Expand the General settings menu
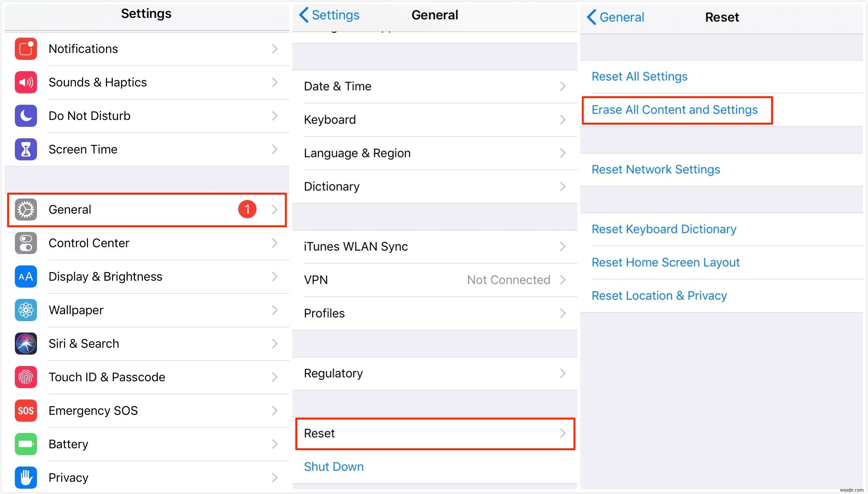This screenshot has height=494, width=868. click(x=146, y=209)
